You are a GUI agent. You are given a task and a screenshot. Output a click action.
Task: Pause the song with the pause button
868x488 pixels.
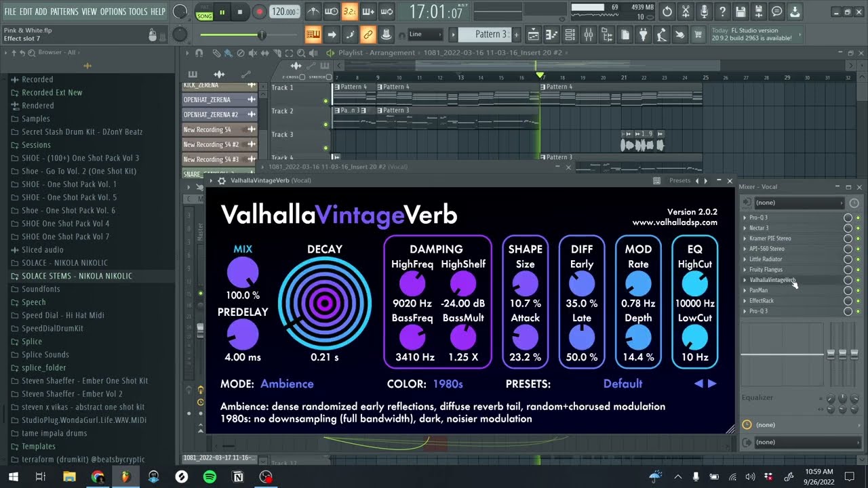click(222, 12)
